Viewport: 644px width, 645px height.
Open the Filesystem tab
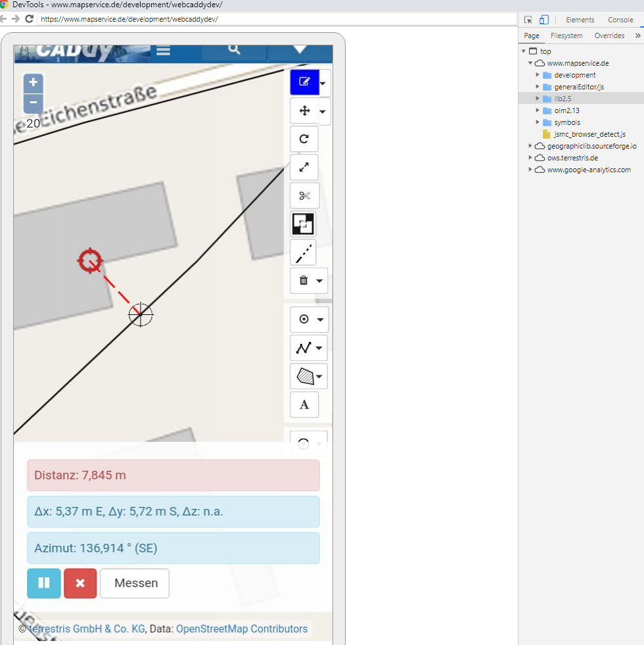[566, 36]
